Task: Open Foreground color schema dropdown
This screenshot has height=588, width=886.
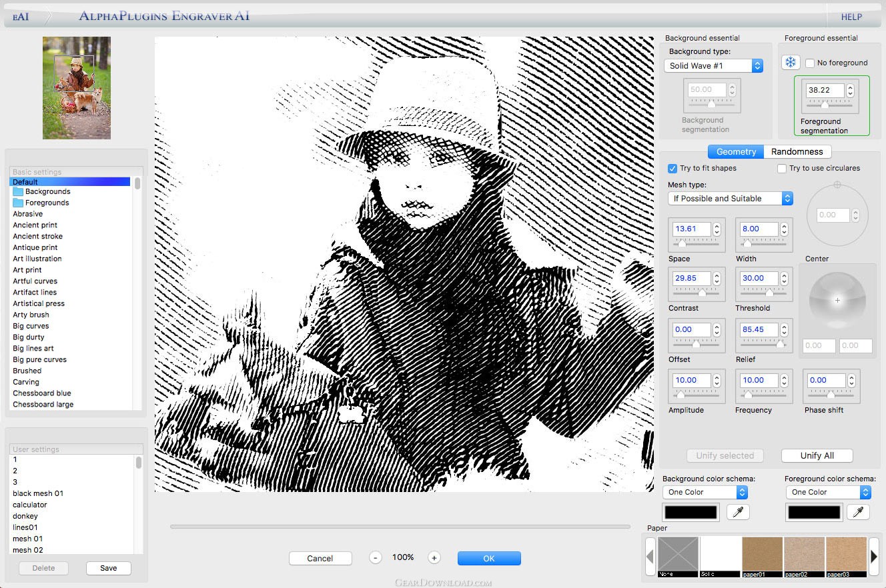Action: coord(829,492)
